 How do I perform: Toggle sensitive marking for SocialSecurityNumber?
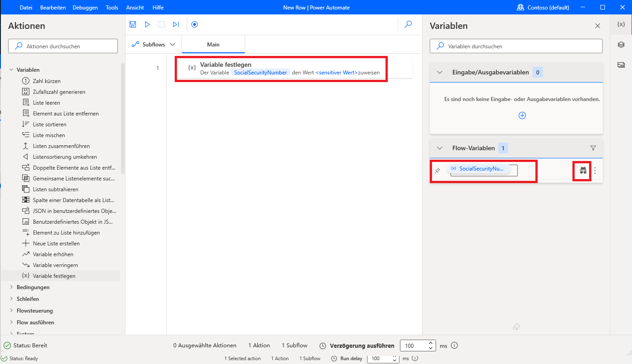(583, 170)
